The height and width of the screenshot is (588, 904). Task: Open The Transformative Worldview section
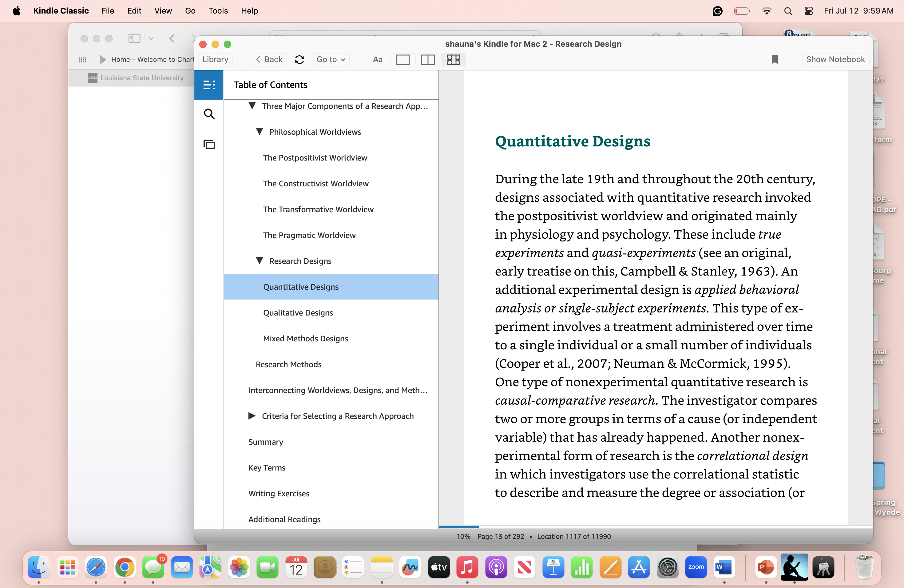point(318,209)
